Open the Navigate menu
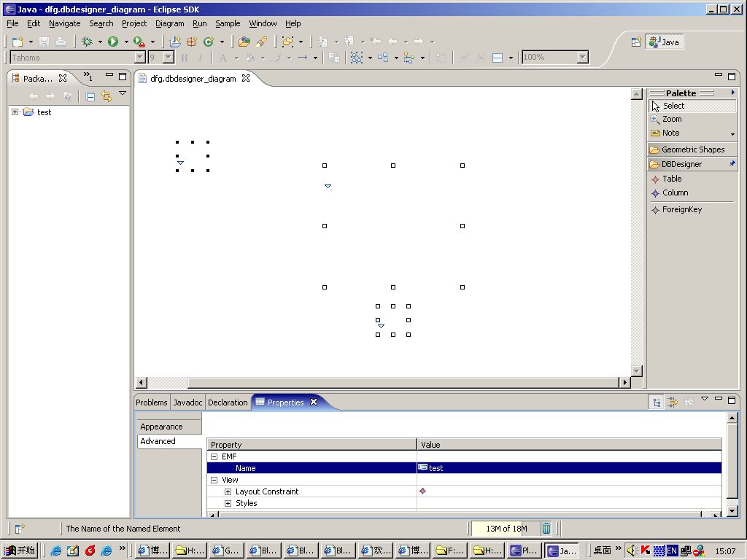 [x=64, y=23]
